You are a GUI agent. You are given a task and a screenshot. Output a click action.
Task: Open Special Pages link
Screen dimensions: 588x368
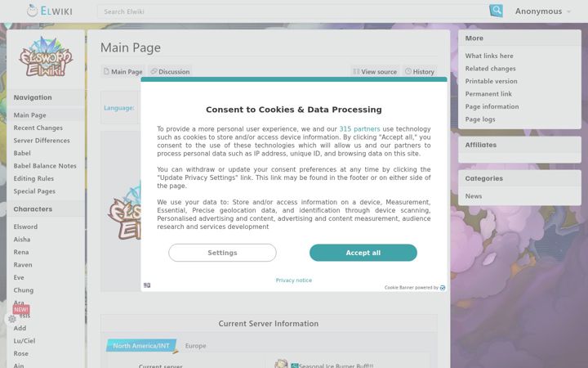point(34,191)
